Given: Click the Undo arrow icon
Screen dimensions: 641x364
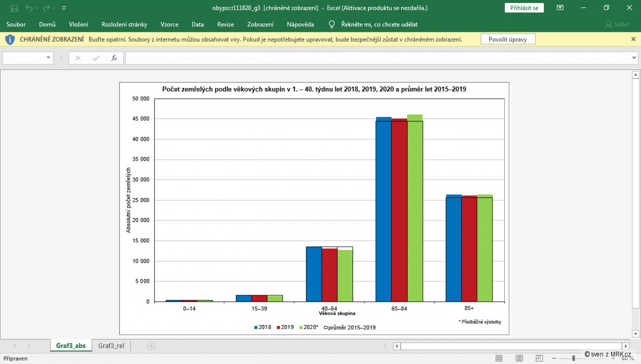Looking at the screenshot, I should pyautogui.click(x=29, y=8).
